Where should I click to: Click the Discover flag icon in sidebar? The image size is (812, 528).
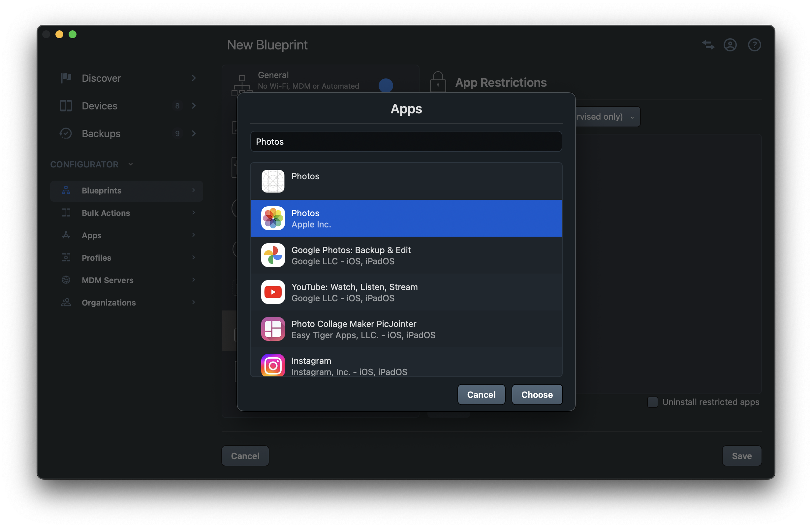66,78
